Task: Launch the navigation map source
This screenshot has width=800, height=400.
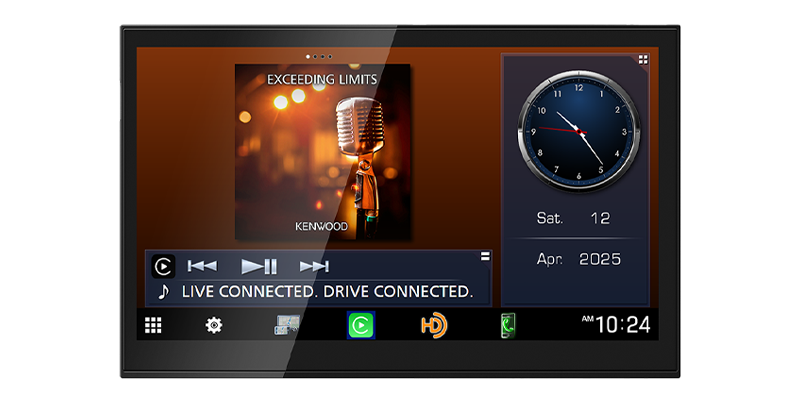Action: 287,325
